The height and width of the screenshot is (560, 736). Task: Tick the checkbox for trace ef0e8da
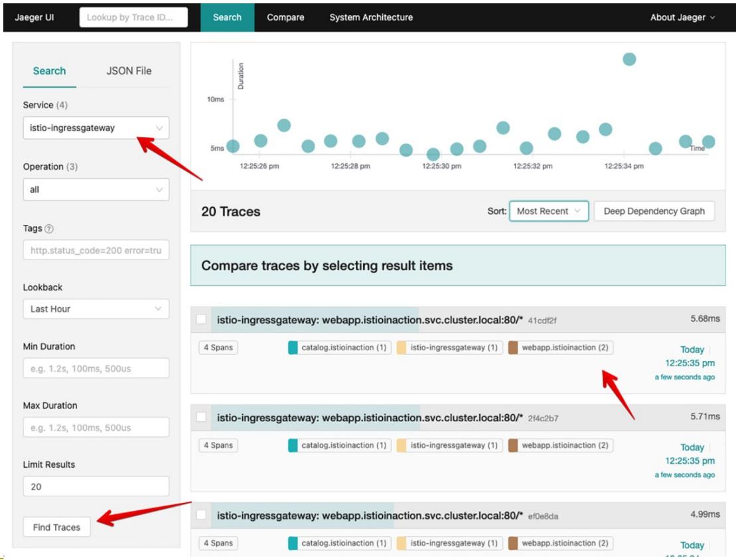coord(202,515)
